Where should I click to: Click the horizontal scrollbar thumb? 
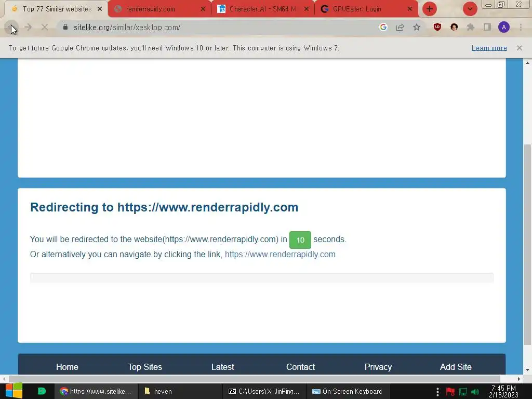tap(255, 379)
